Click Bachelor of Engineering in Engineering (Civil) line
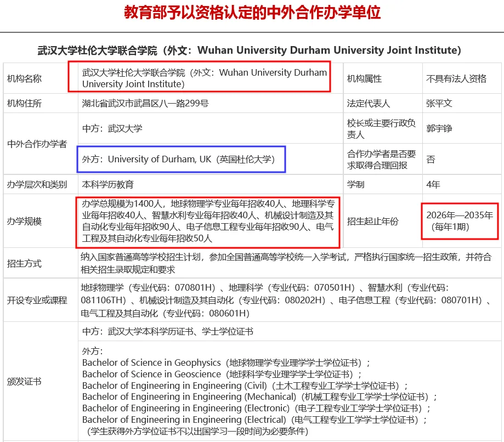504x442 pixels. 245,386
